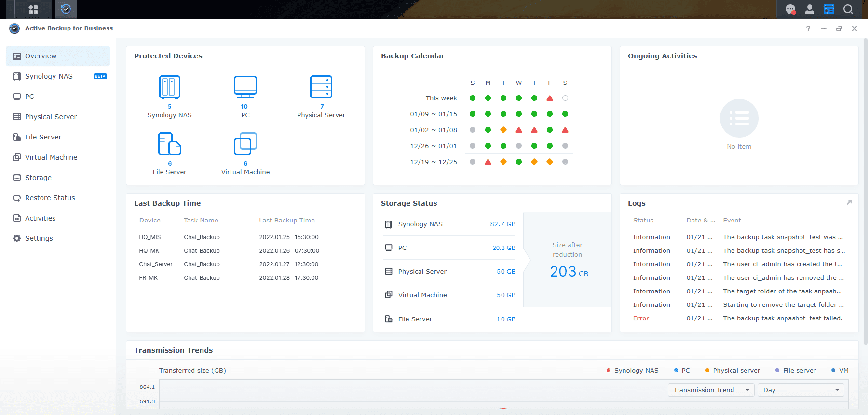Open the user account options icon

coord(810,9)
